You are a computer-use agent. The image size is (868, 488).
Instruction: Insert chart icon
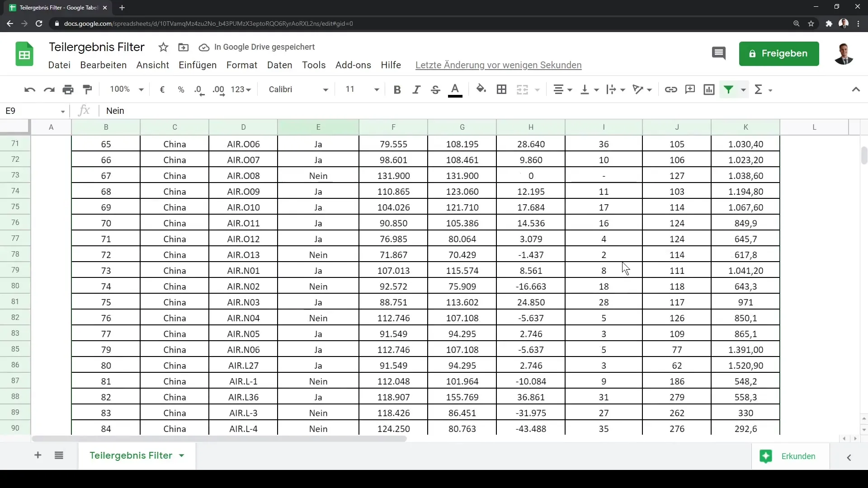tap(709, 89)
